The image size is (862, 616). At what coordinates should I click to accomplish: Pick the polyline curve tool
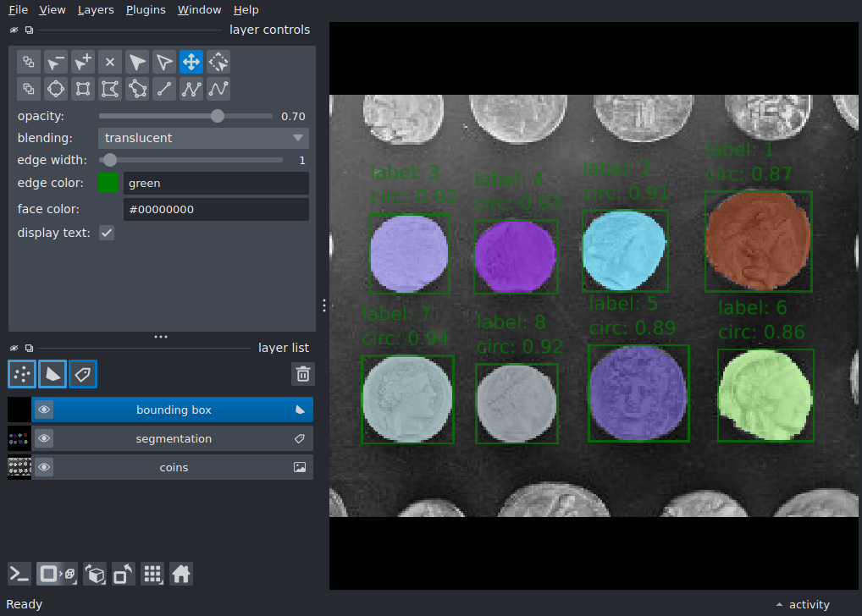pyautogui.click(x=218, y=89)
